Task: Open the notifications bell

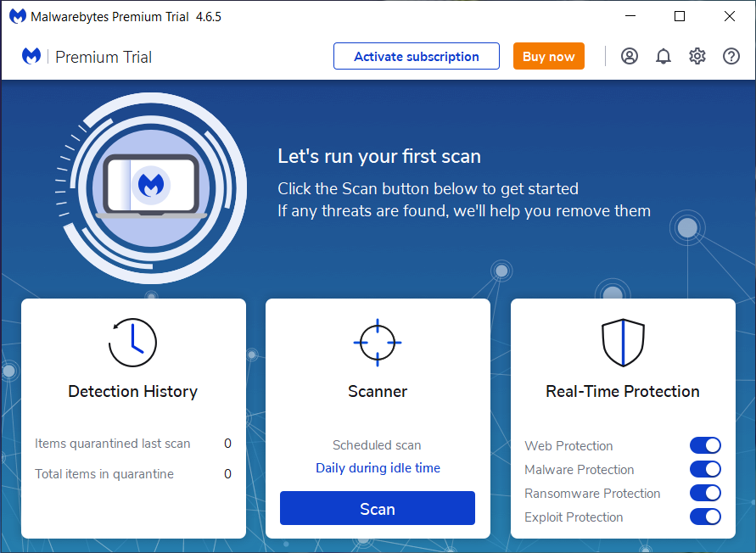Action: [664, 57]
